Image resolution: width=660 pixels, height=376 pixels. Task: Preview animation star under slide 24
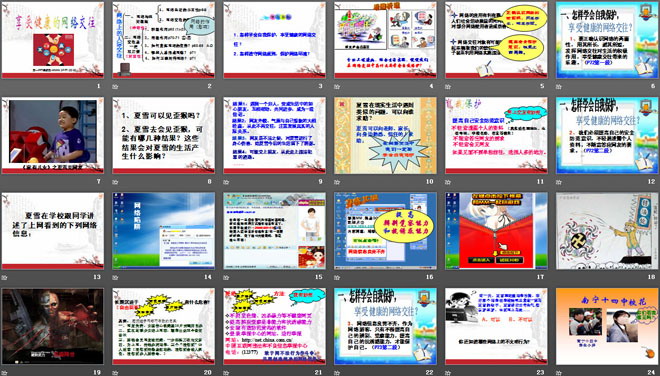point(559,373)
